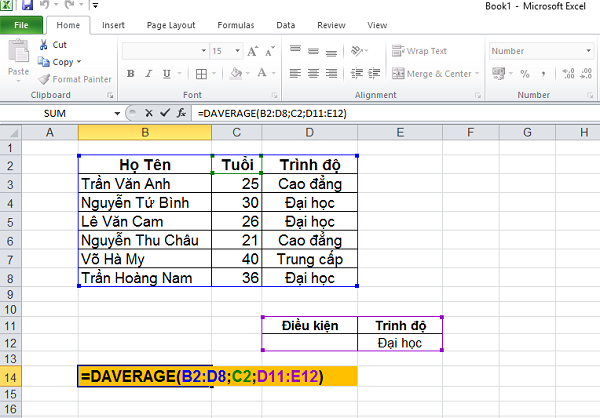The width and height of the screenshot is (600, 418).
Task: Select cell containing Võ Hà My
Action: pyautogui.click(x=145, y=259)
